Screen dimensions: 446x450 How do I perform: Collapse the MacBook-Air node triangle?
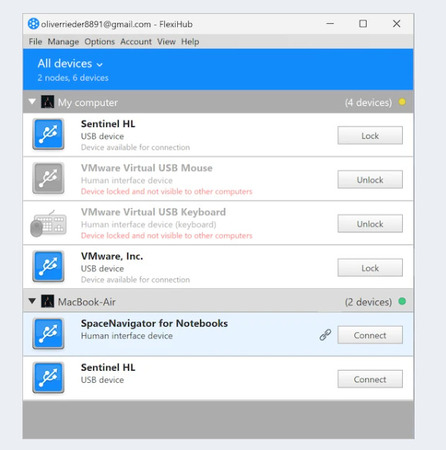coord(32,301)
